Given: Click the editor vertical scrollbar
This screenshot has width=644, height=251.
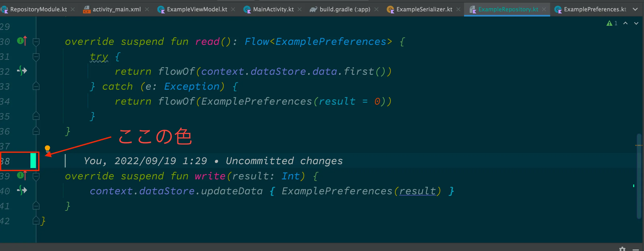Looking at the screenshot, I should pos(639,175).
